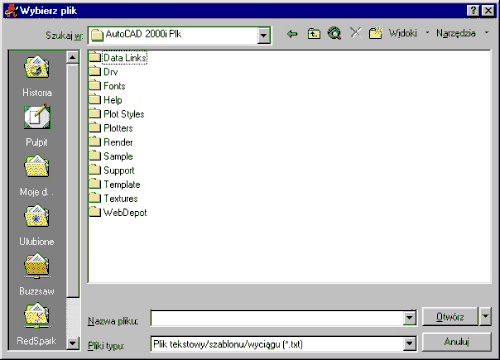This screenshot has height=360, width=500.
Task: Search the Web globe icon
Action: coord(334,33)
